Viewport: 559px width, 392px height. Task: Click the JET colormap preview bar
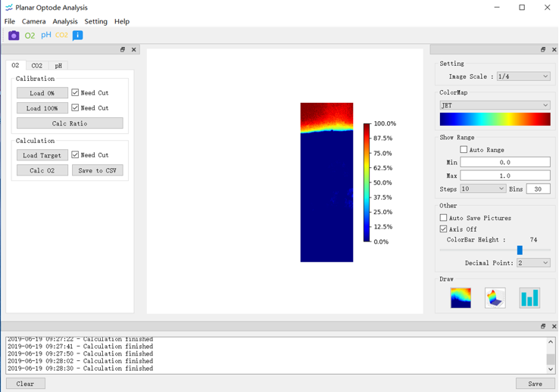coord(495,119)
